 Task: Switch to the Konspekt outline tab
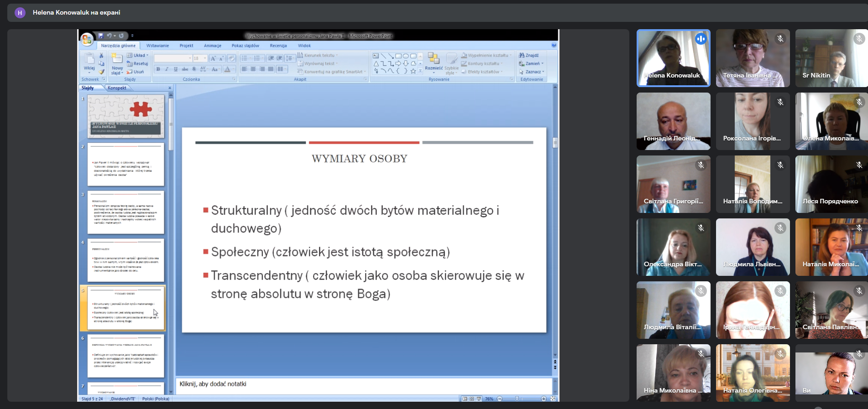[x=117, y=88]
